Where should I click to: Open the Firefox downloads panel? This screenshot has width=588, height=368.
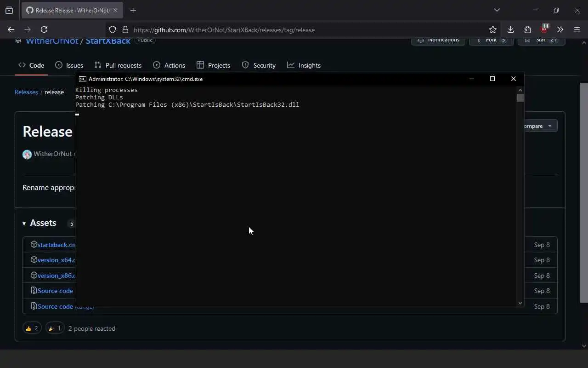tap(510, 29)
